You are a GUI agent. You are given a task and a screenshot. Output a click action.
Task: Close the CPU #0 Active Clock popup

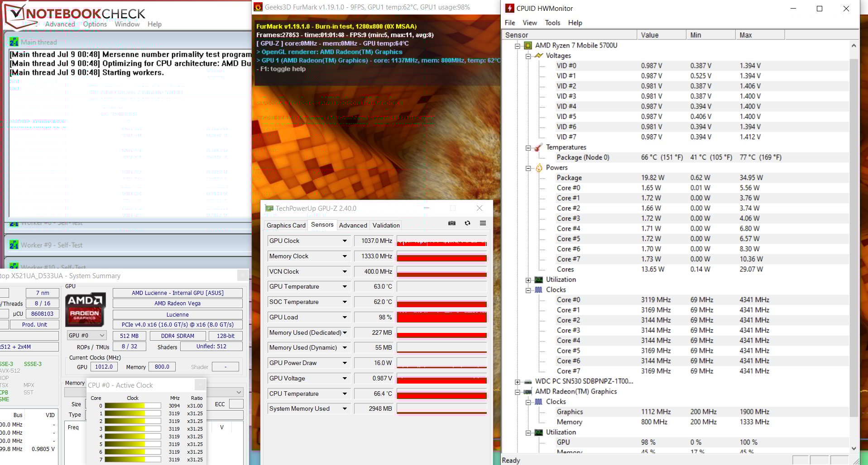tap(200, 385)
